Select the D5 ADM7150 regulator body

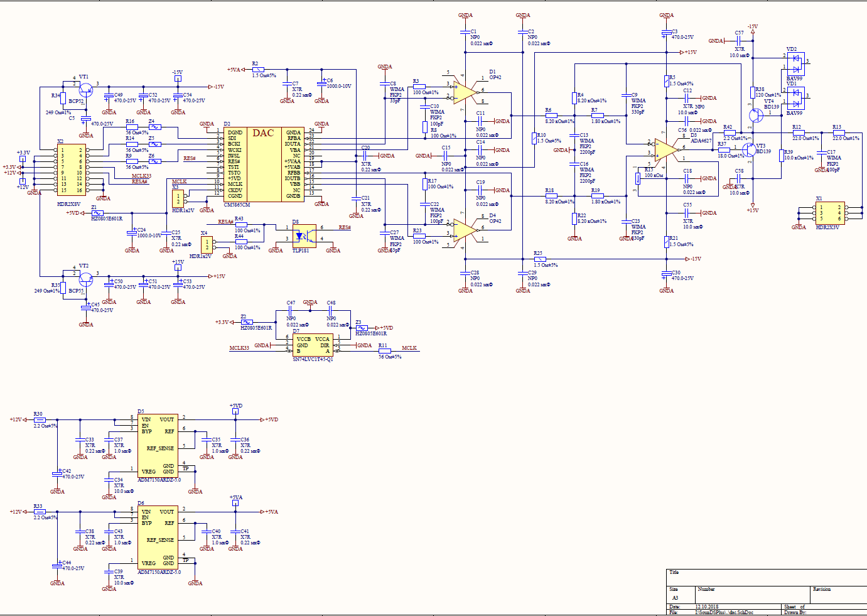pyautogui.click(x=158, y=446)
